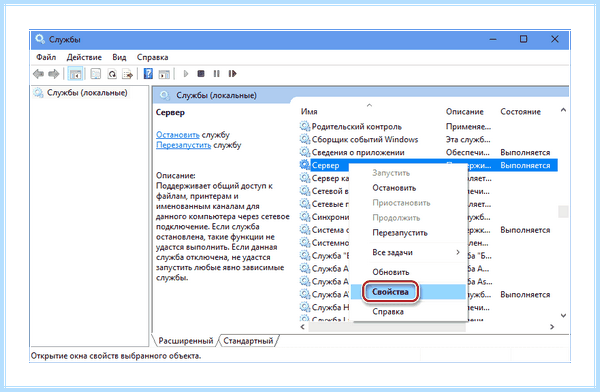Toggle the action pane toolbar icon
This screenshot has width=600, height=392.
coord(164,74)
